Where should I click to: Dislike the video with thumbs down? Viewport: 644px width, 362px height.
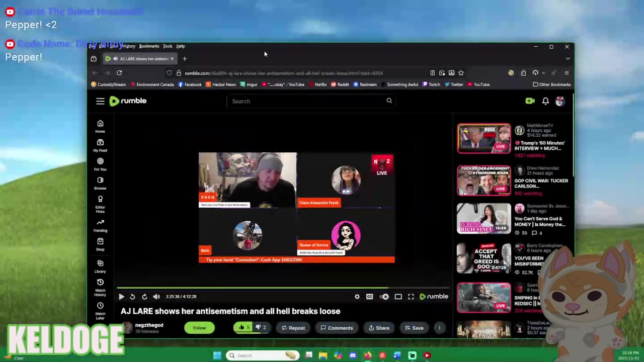tap(261, 327)
